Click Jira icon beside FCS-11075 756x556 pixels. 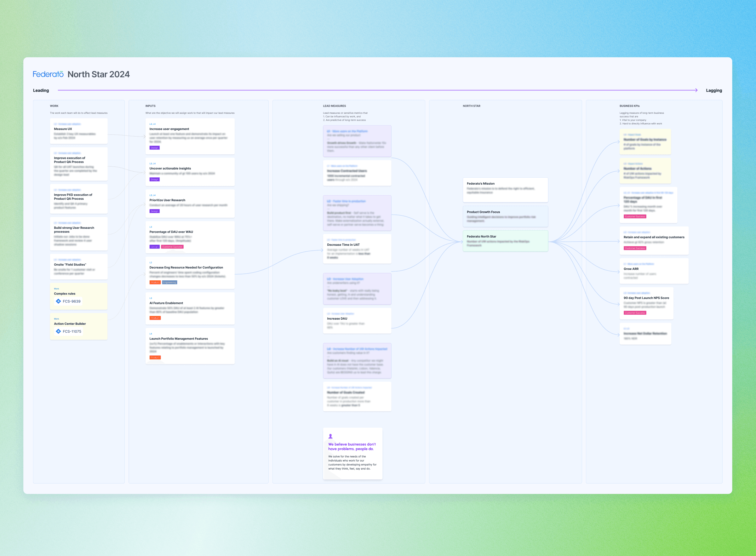point(58,331)
